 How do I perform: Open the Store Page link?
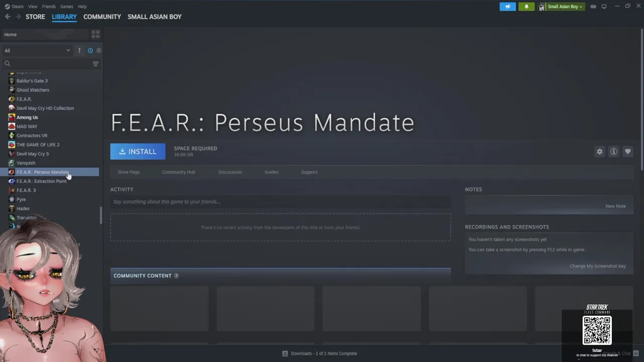click(x=129, y=172)
